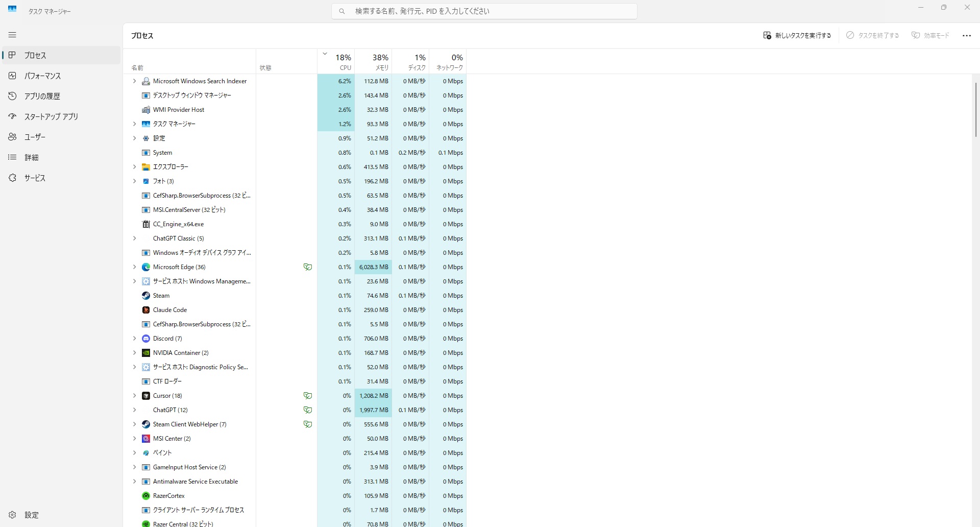Open the more options ellipsis menu
Image resolution: width=980 pixels, height=527 pixels.
[x=966, y=36]
